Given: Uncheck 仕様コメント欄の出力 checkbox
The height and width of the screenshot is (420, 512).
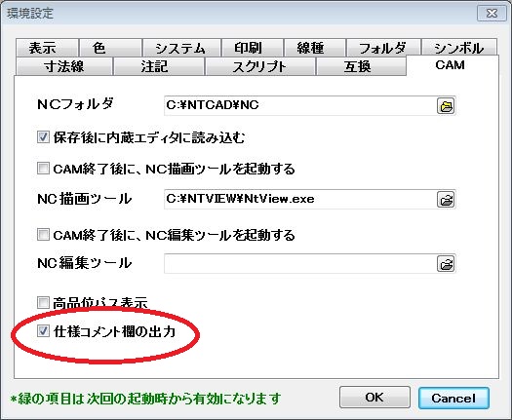Looking at the screenshot, I should [43, 331].
